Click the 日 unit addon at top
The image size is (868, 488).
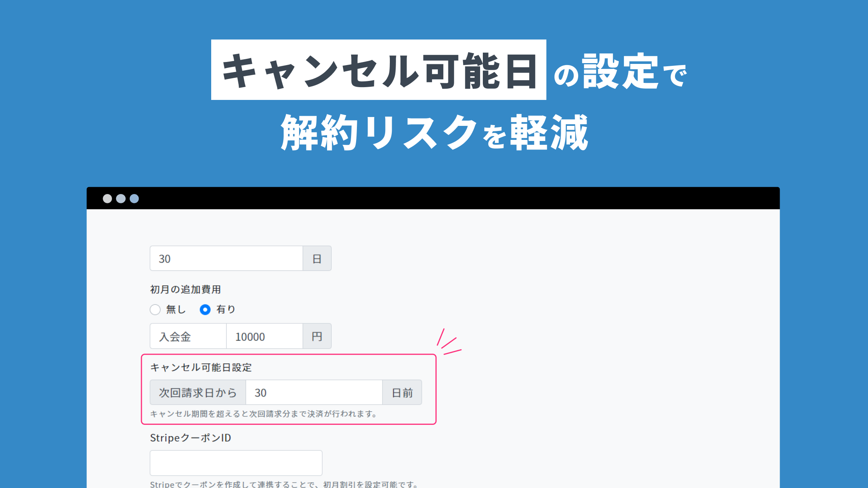[317, 258]
